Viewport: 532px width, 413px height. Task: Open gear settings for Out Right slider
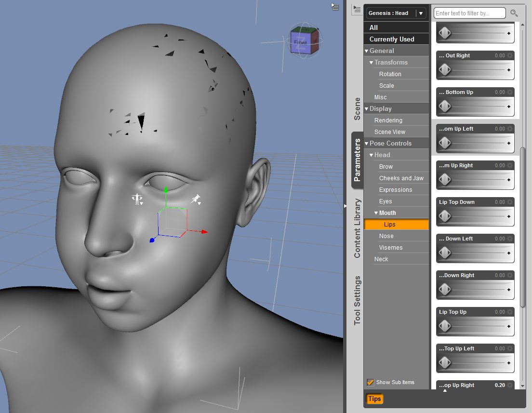pyautogui.click(x=510, y=55)
